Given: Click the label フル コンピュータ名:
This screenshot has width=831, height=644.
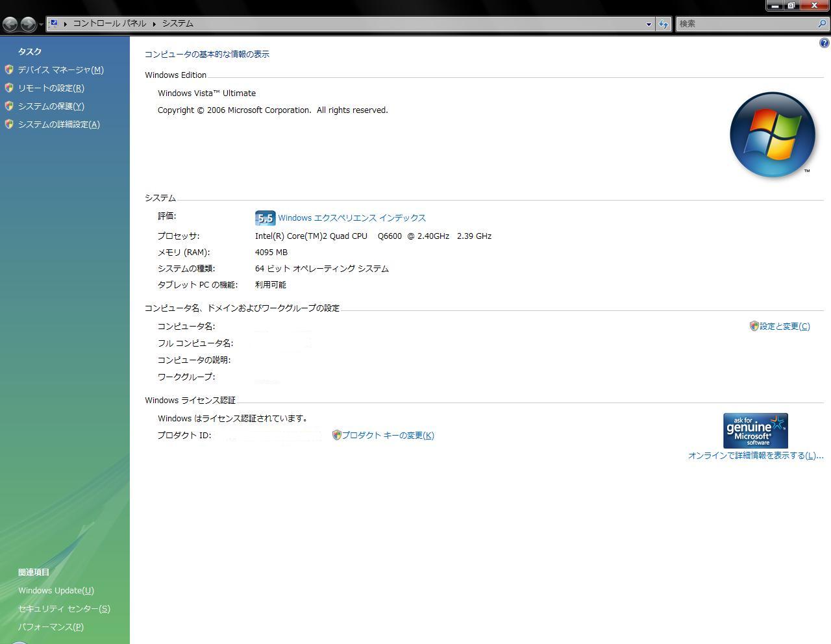Looking at the screenshot, I should 195,343.
